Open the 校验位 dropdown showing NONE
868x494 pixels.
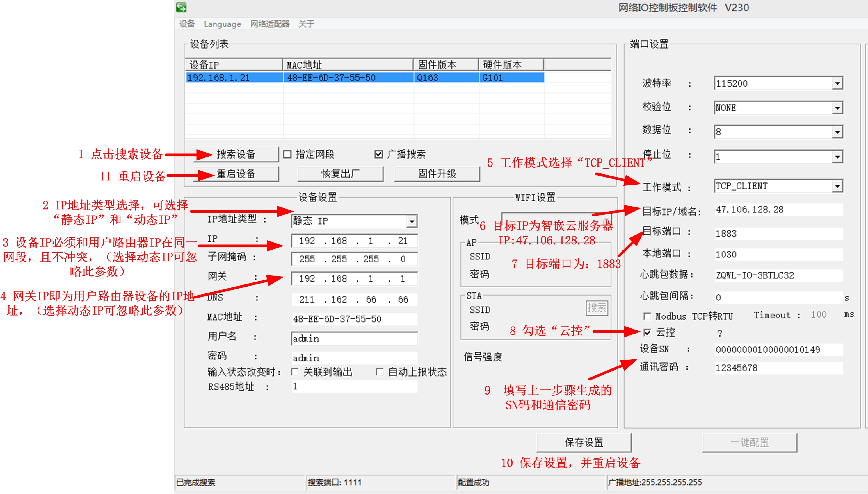click(x=838, y=107)
